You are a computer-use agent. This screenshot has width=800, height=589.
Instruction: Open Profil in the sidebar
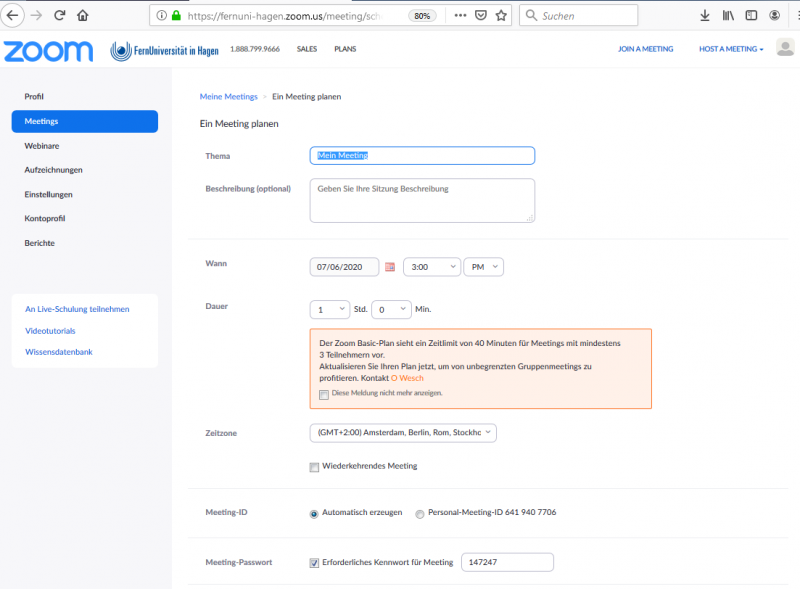(34, 96)
